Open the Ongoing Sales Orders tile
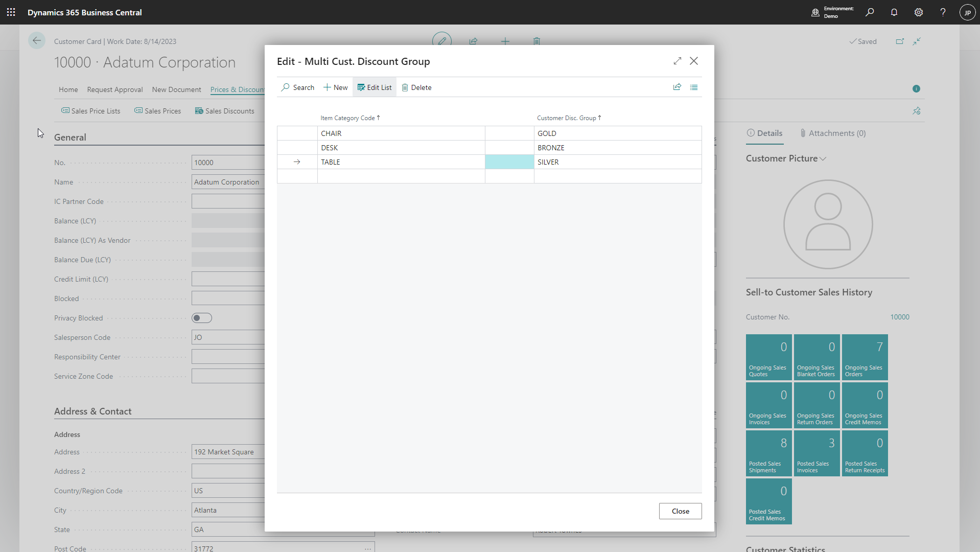 [865, 357]
